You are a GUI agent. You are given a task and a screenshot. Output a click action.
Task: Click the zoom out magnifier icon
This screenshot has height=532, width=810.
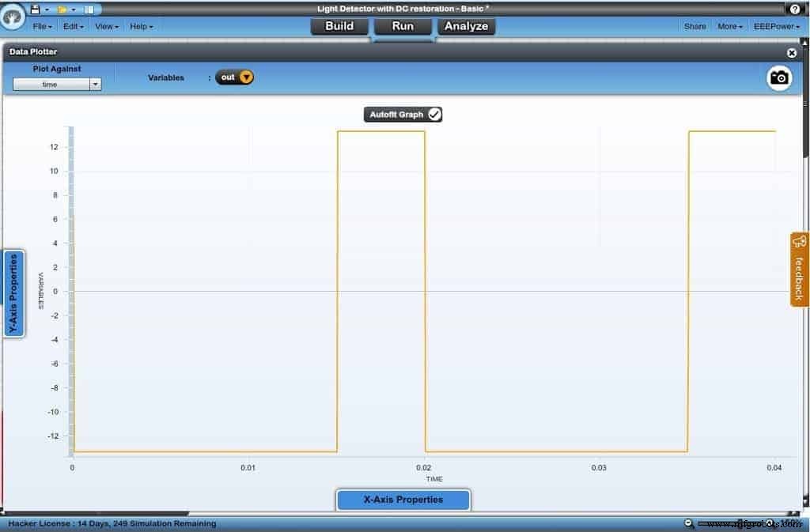[x=689, y=523]
